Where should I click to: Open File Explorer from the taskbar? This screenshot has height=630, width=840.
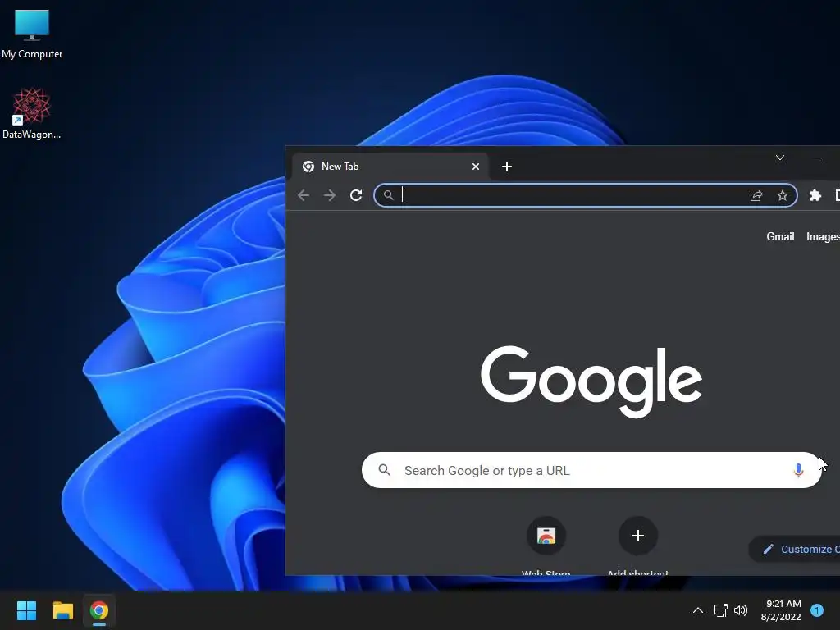62,610
